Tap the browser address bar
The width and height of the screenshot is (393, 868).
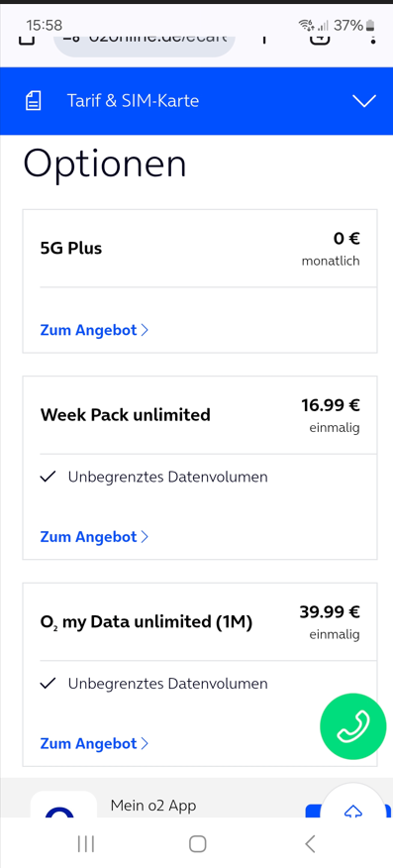(145, 43)
